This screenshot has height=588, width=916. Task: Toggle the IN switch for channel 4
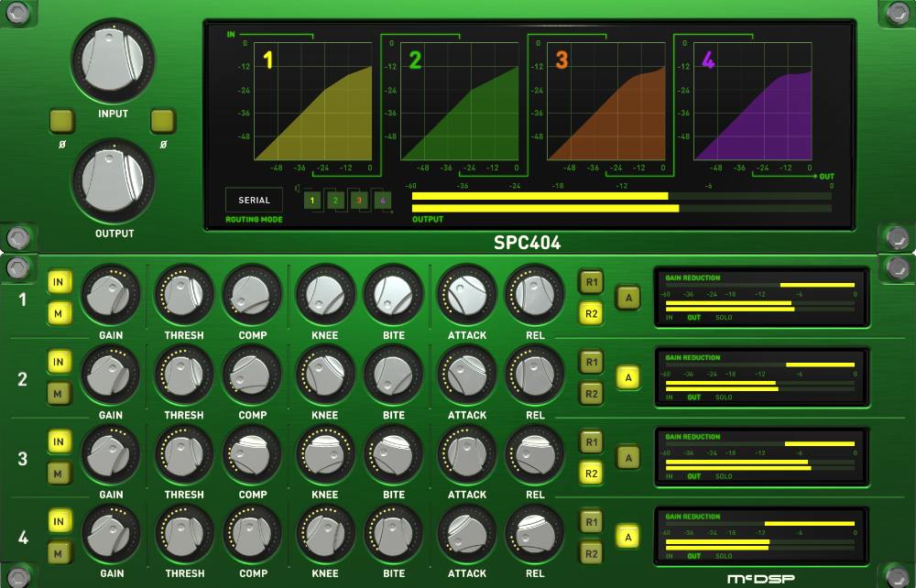pos(59,521)
